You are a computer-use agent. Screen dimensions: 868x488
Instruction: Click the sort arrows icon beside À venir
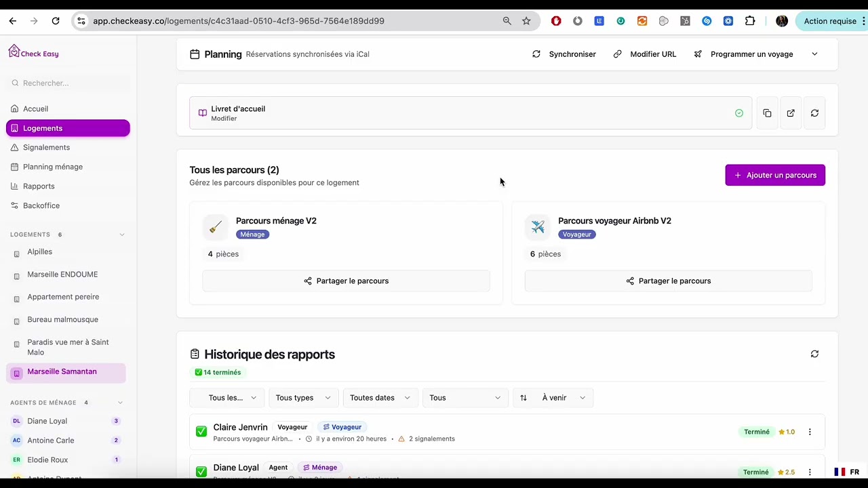pos(523,398)
